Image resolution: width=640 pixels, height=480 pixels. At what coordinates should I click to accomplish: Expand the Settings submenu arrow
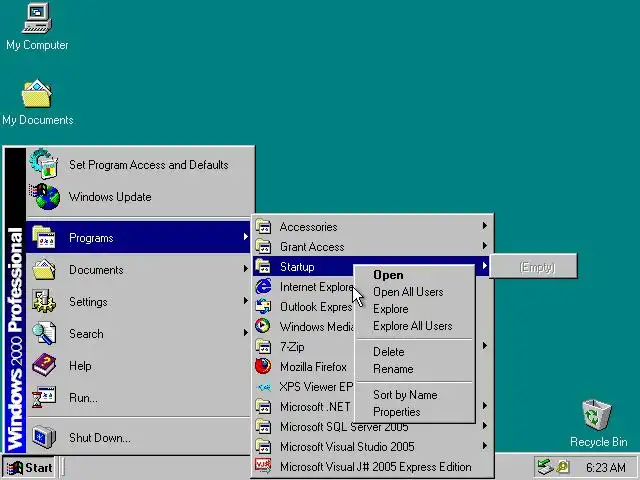(x=245, y=301)
